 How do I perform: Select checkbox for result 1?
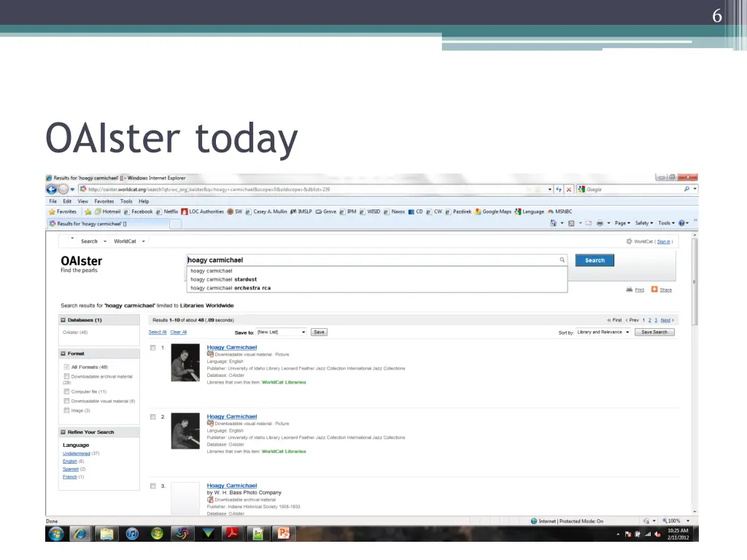pyautogui.click(x=153, y=348)
